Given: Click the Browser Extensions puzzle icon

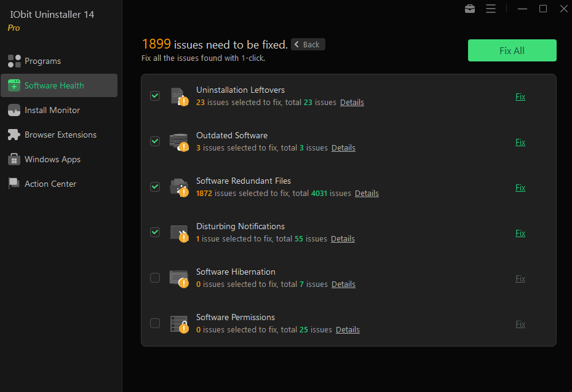Looking at the screenshot, I should pos(14,135).
